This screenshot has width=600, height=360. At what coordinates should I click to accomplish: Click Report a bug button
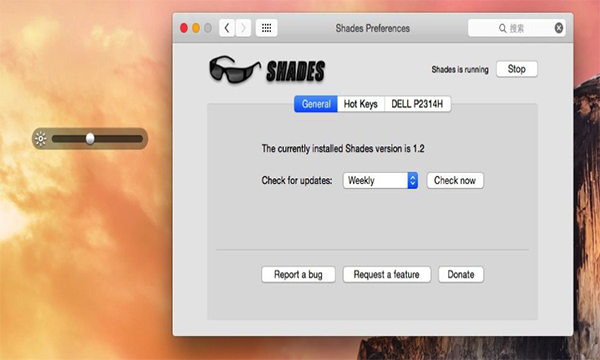tap(298, 274)
